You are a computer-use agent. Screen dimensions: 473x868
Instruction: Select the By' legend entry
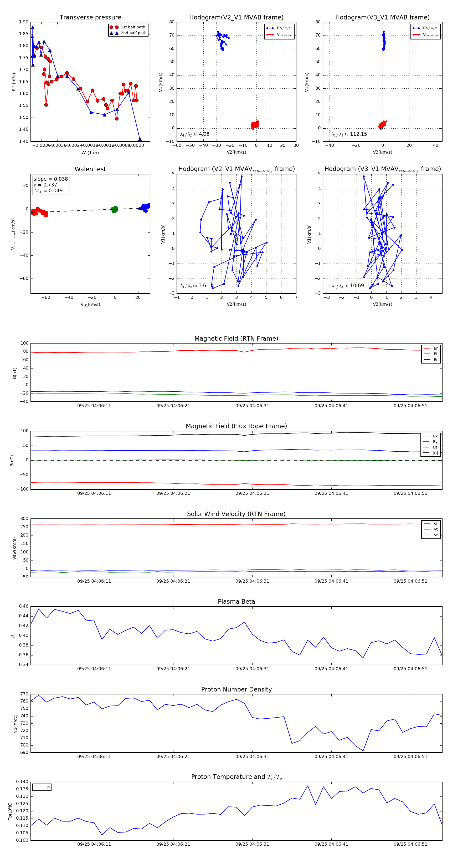[x=431, y=442]
